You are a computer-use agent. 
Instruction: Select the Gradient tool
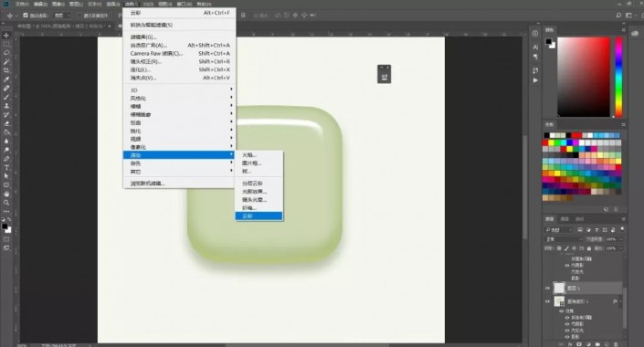click(x=6, y=132)
